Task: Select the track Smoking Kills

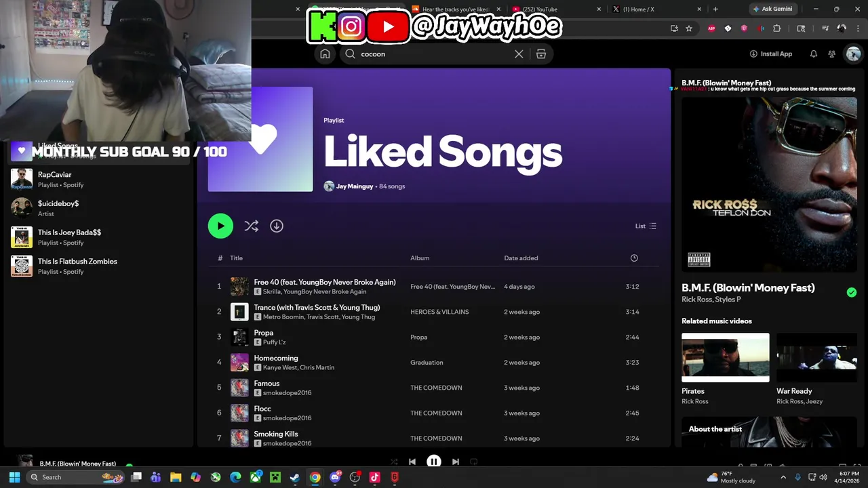Action: [x=434, y=439]
